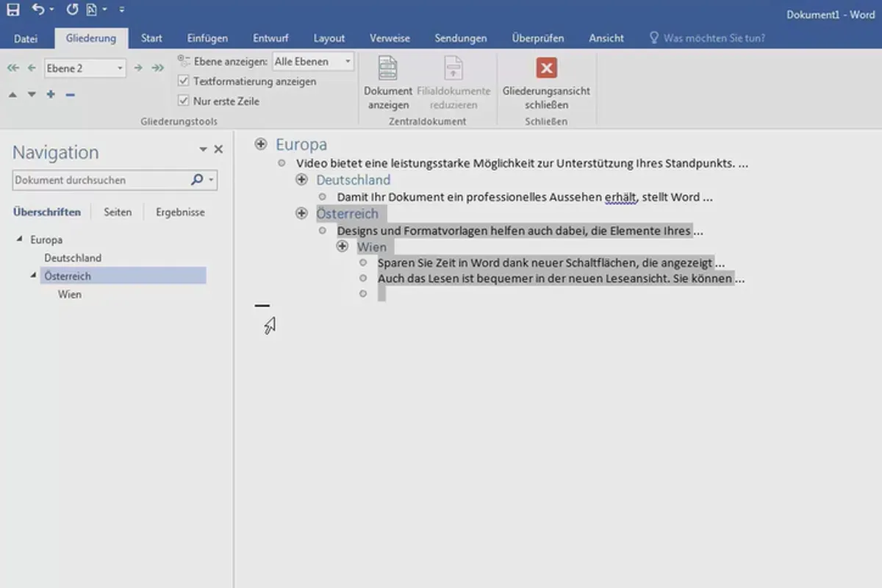Image resolution: width=882 pixels, height=588 pixels.
Task: Click the text 'Sparen Sie Zeit in Word'
Action: (x=439, y=262)
